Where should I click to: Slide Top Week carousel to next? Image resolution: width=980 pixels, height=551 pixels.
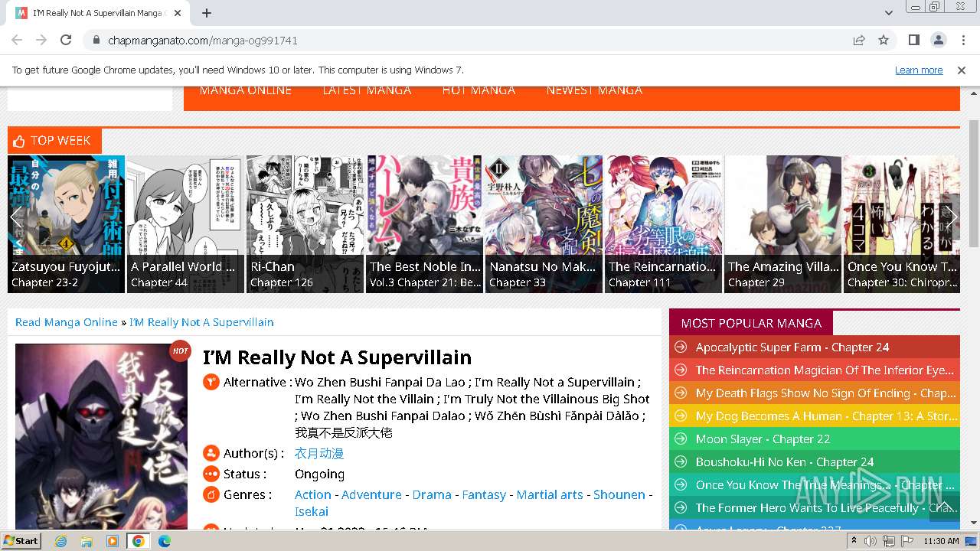[x=950, y=216]
